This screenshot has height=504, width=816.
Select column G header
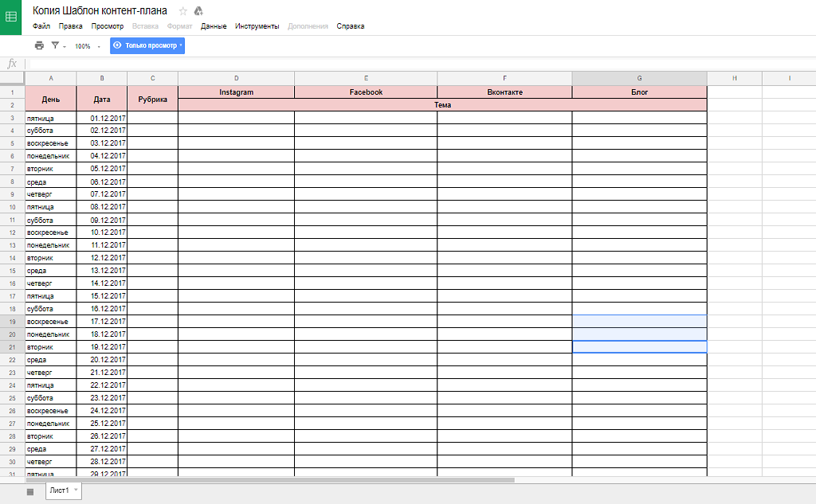(639, 78)
